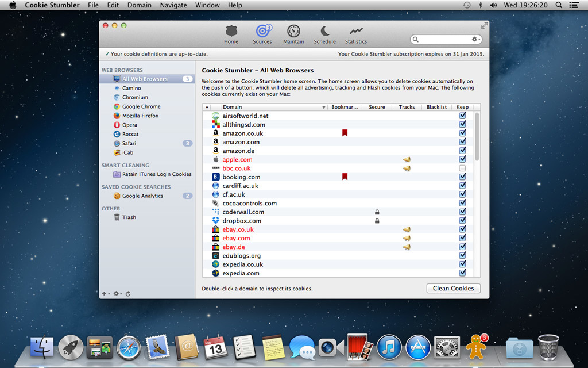Click the secure lock on coderwall.com
The width and height of the screenshot is (588, 368).
pos(377,212)
